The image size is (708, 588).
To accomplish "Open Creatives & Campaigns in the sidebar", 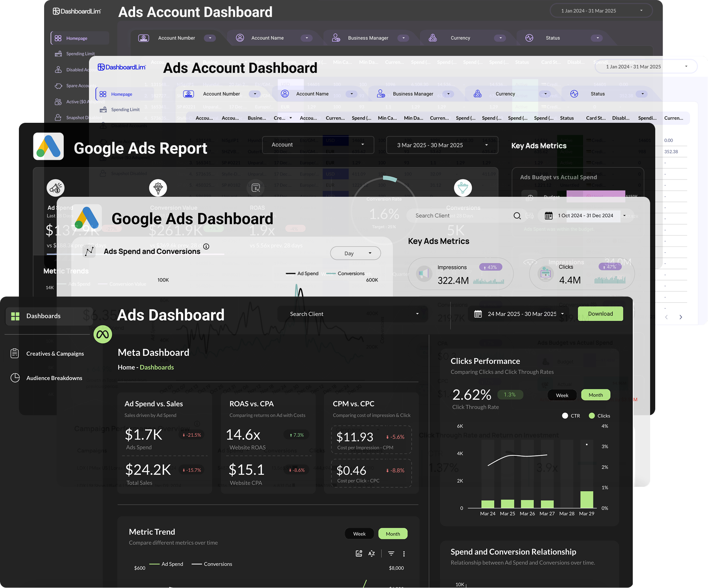I will tap(47, 353).
